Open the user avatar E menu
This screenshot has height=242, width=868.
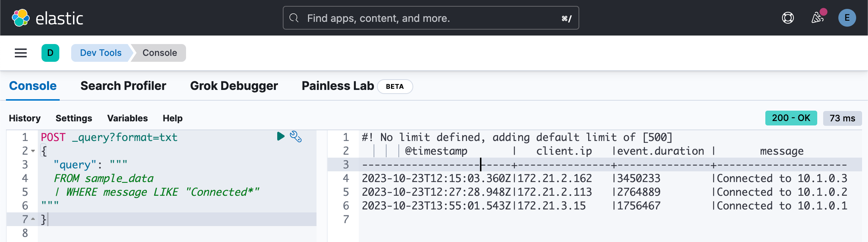(847, 18)
